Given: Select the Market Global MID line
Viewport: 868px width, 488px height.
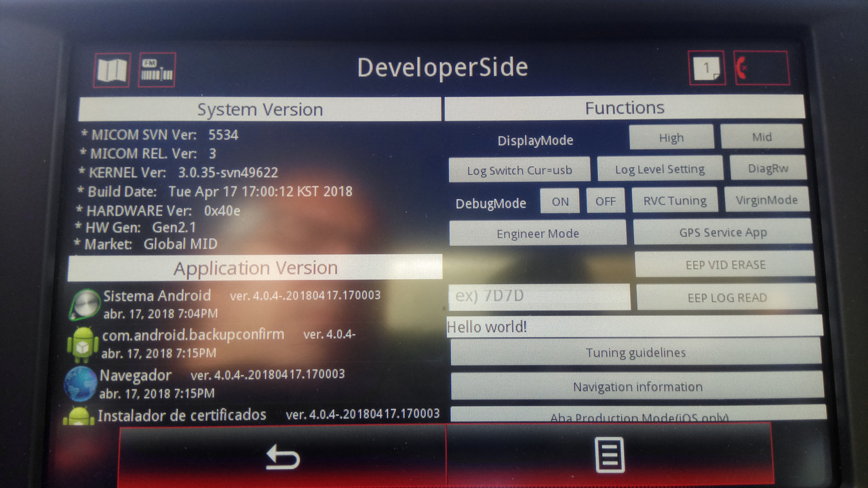Looking at the screenshot, I should (x=145, y=244).
